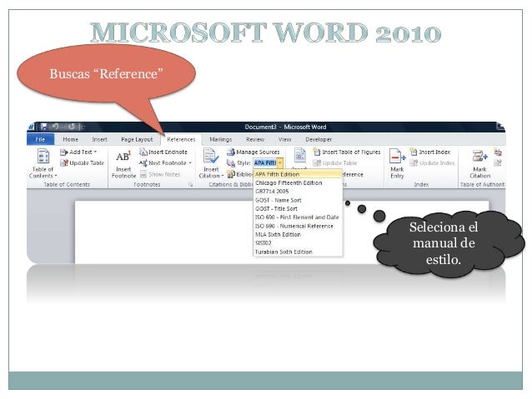Click the Insert Index button
532x399 pixels.
pyautogui.click(x=430, y=152)
